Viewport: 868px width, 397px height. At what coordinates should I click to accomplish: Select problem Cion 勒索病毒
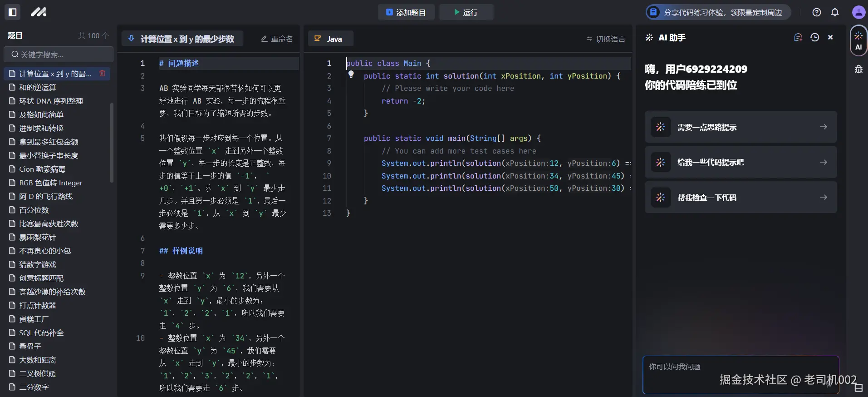click(57, 169)
